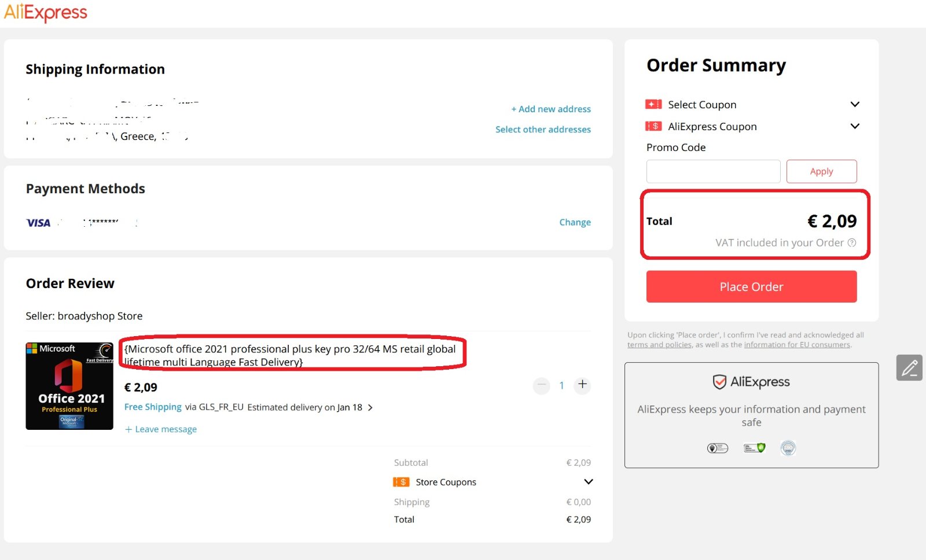The image size is (926, 560).
Task: Change the payment method
Action: (x=575, y=222)
